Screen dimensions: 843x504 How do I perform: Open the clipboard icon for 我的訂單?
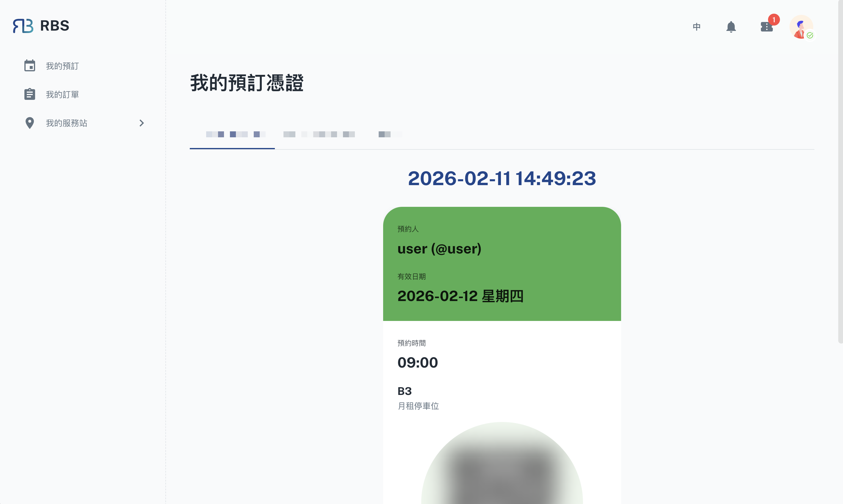click(29, 94)
